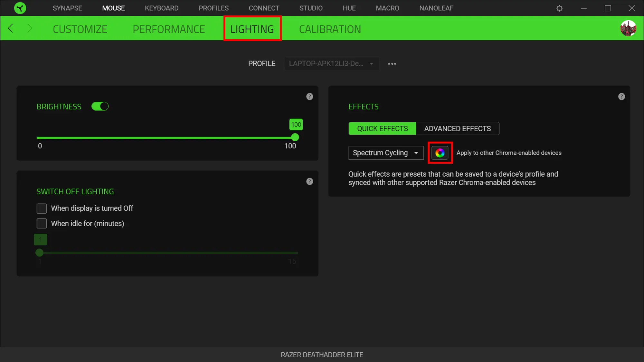Select the Advanced Effects button

pyautogui.click(x=457, y=129)
